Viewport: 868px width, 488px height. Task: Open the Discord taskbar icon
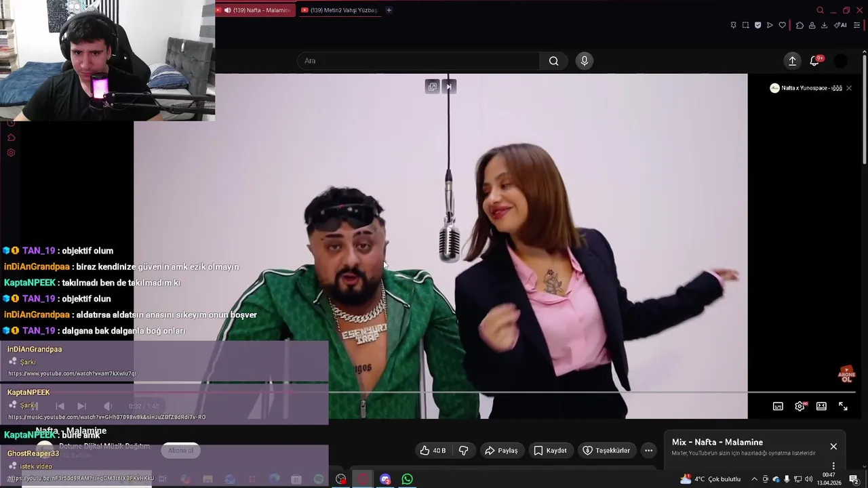pyautogui.click(x=385, y=479)
